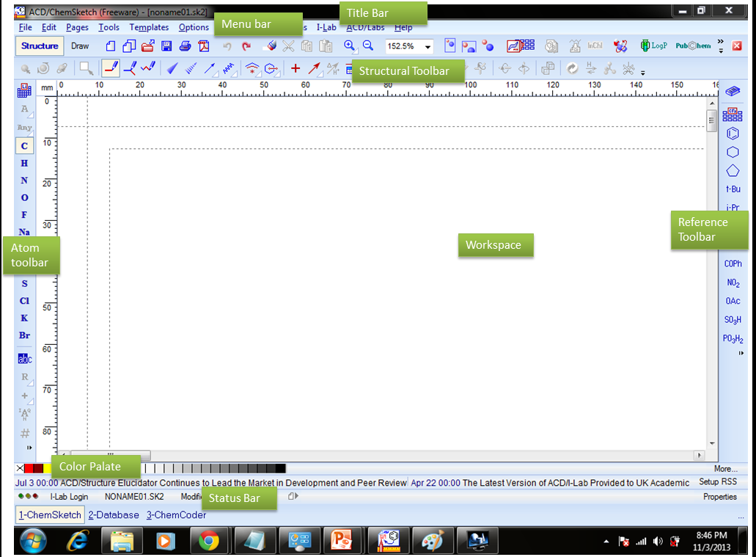Insert the NO2 radical group
This screenshot has width=756, height=557.
click(733, 283)
